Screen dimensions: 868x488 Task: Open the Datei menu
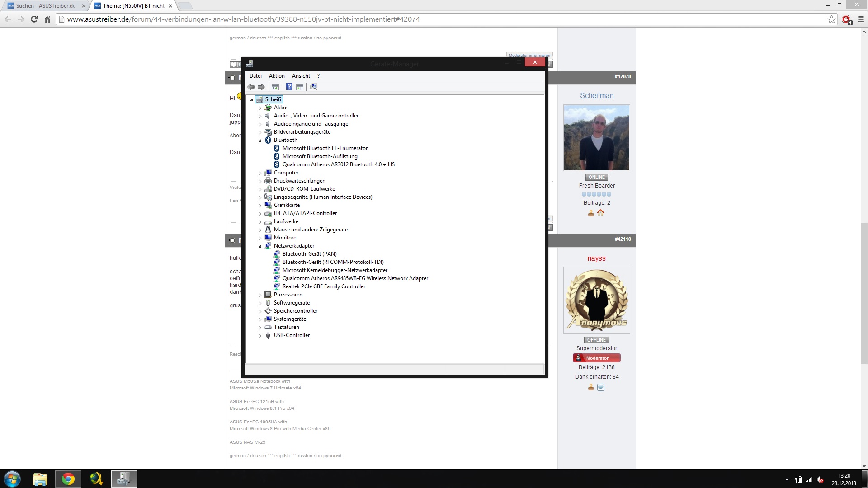point(255,76)
